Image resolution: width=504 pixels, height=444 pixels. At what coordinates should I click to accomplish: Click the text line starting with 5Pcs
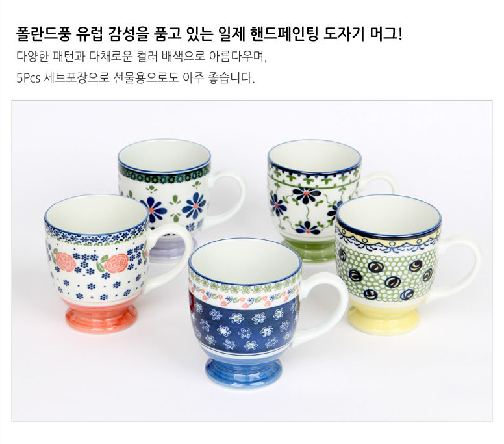tap(135, 77)
